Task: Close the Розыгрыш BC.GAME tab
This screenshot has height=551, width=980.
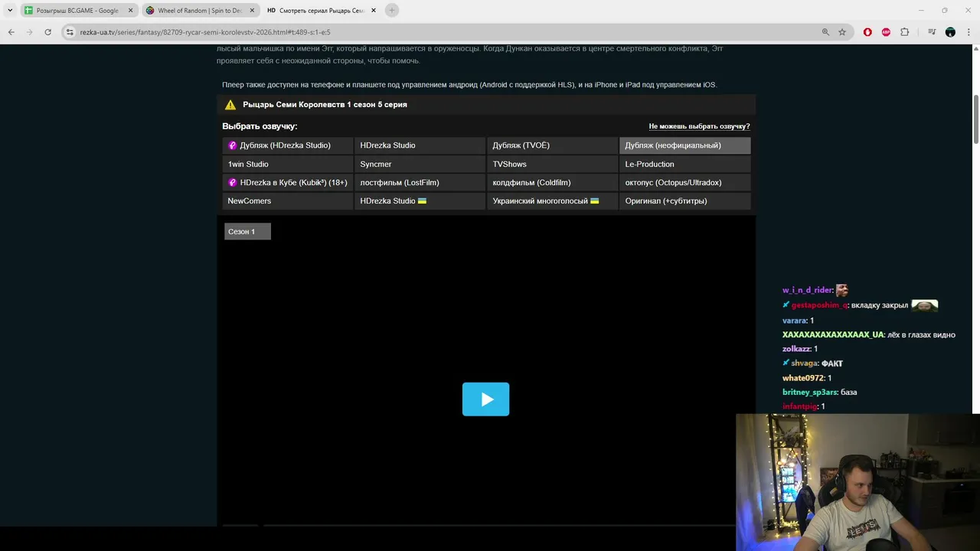Action: [130, 11]
